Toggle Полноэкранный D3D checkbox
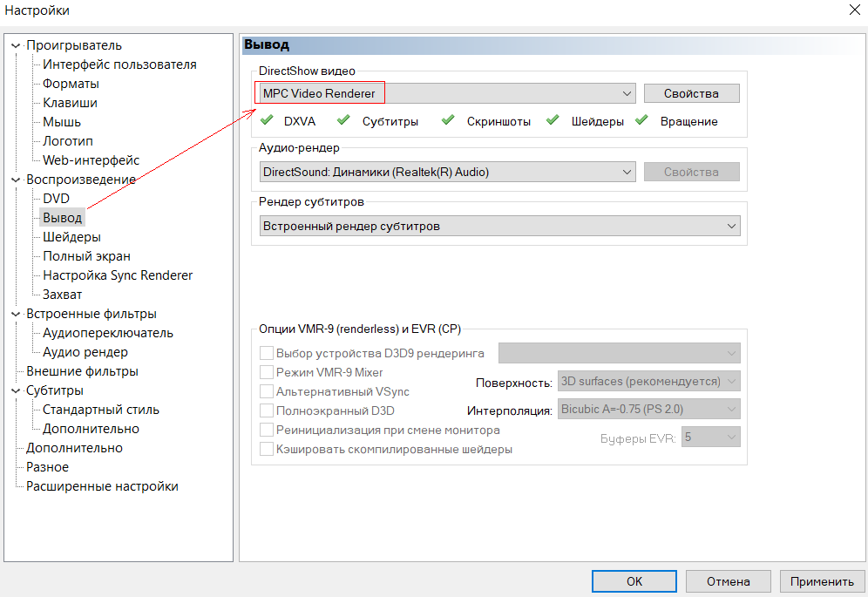 (x=267, y=410)
